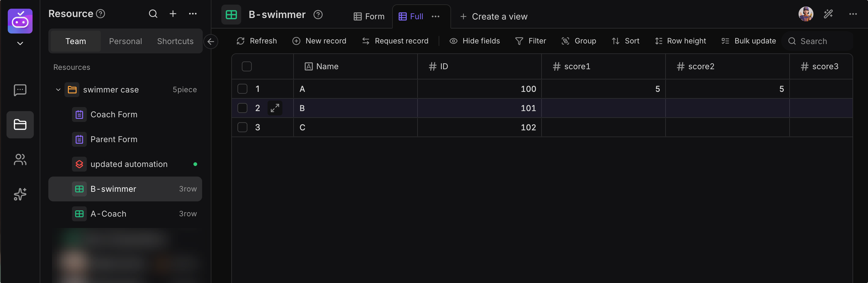Click the plus icon to add resource

pyautogui.click(x=173, y=14)
